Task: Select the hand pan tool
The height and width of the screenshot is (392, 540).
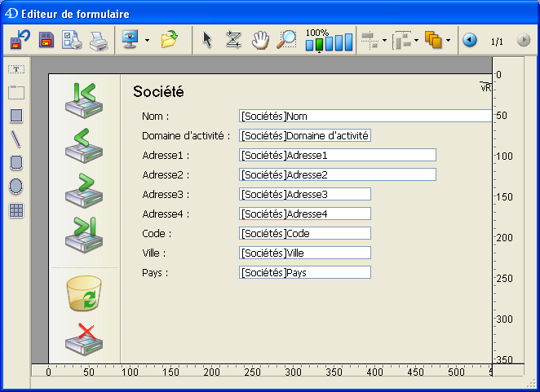Action: (260, 39)
